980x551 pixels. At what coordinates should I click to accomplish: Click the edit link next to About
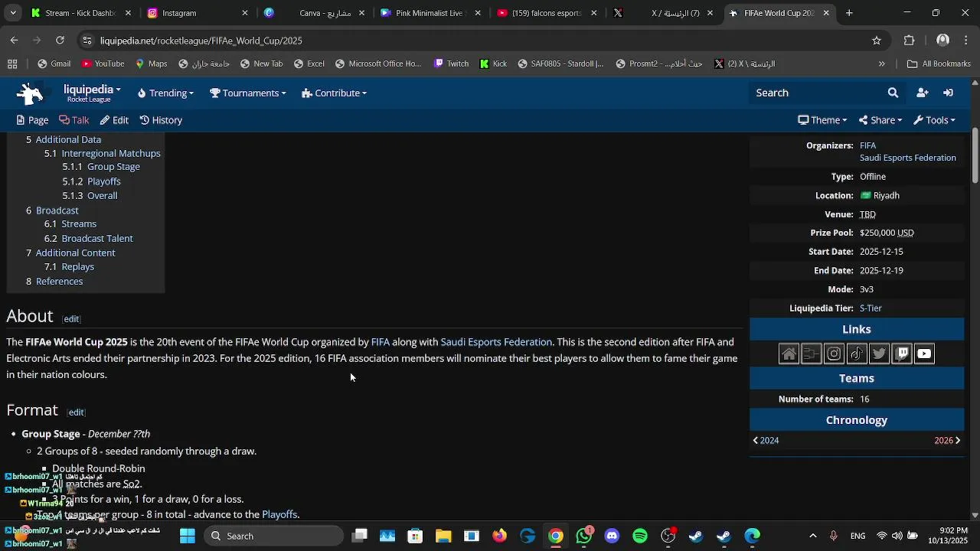71,319
